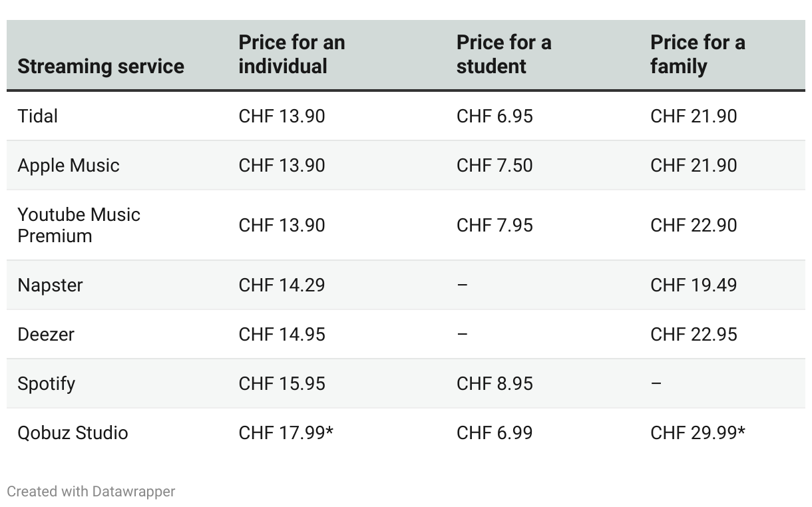Click the Qobuz Studio service cell
The image size is (812, 507).
click(73, 433)
